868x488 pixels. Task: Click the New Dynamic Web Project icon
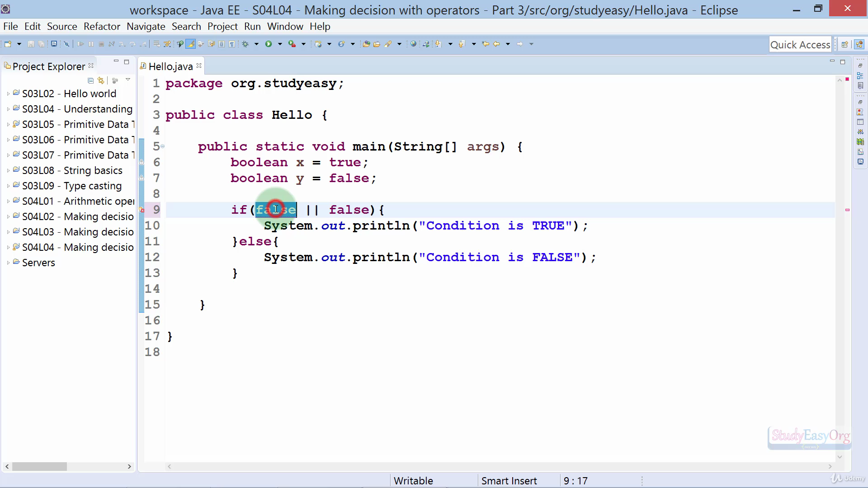[x=318, y=44]
